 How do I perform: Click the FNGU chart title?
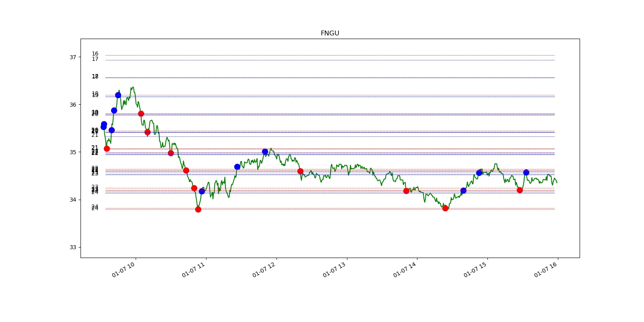click(330, 33)
